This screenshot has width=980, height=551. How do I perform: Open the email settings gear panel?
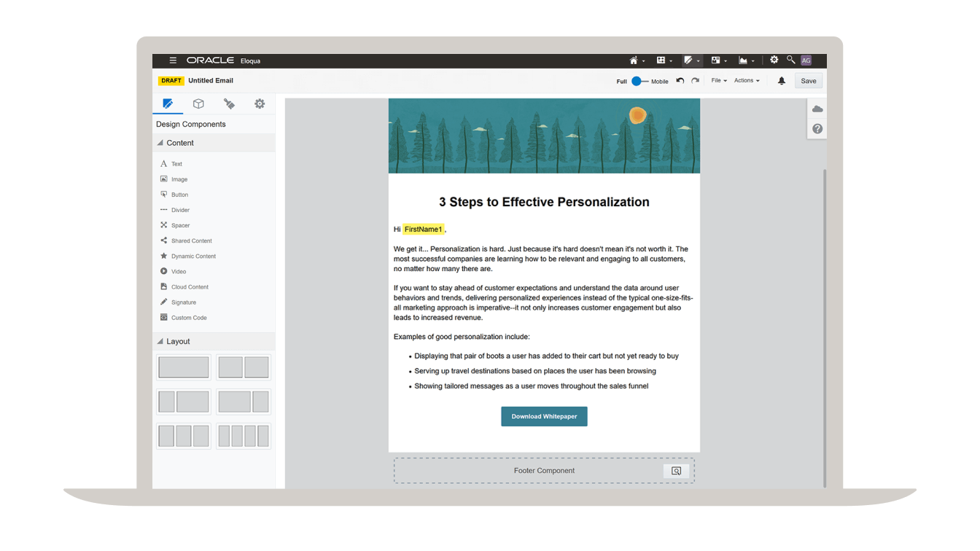pos(260,103)
